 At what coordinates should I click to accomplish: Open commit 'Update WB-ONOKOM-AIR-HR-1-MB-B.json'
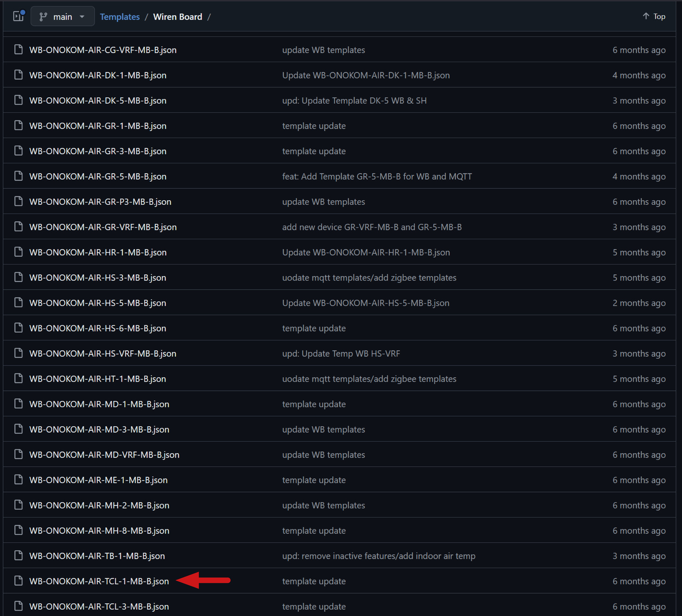(x=366, y=252)
